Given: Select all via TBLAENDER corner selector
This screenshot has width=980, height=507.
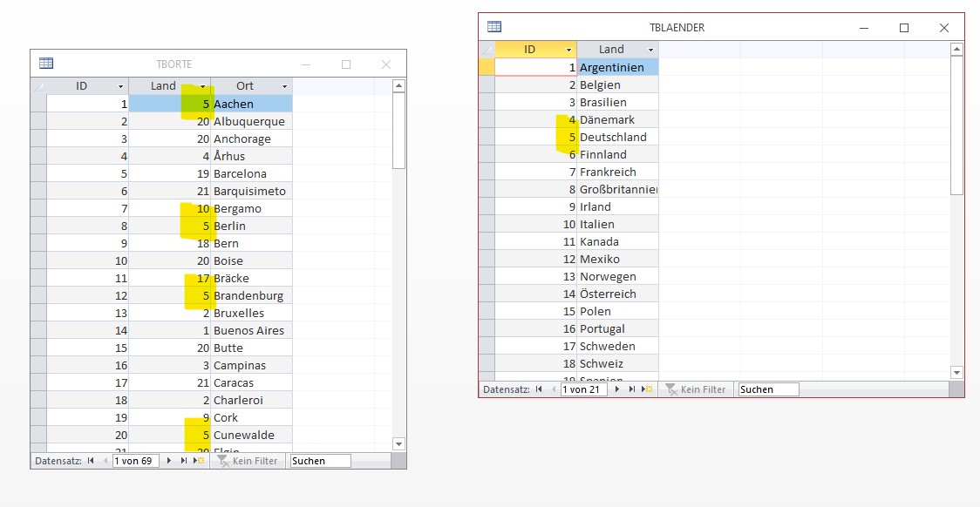Looking at the screenshot, I should (x=487, y=50).
